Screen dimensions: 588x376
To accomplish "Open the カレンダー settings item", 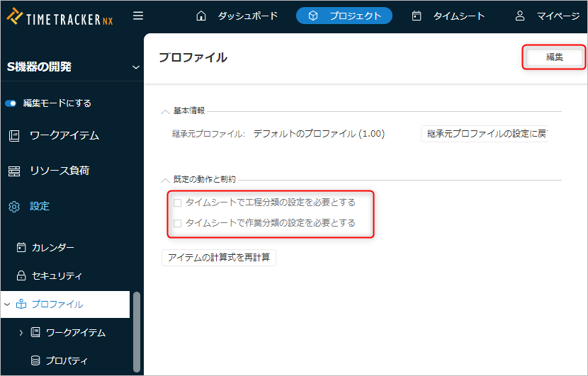I will [x=52, y=247].
